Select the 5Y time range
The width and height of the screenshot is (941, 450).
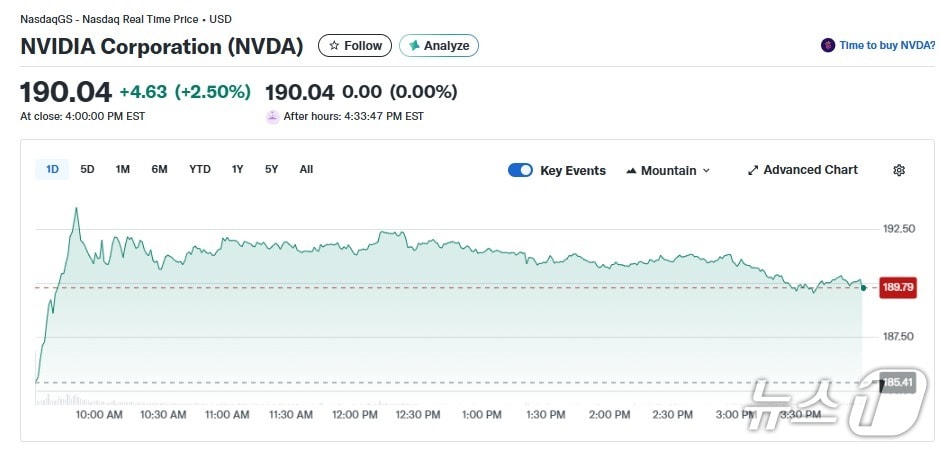coord(271,169)
